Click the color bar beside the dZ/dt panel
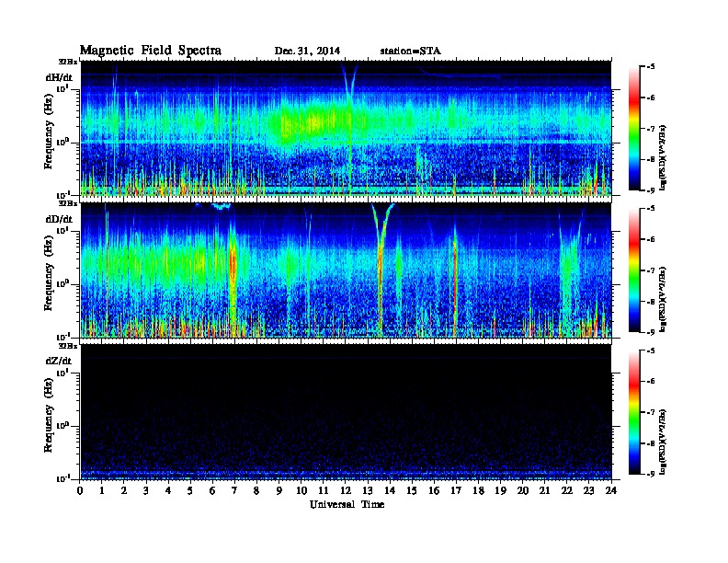 [x=633, y=411]
